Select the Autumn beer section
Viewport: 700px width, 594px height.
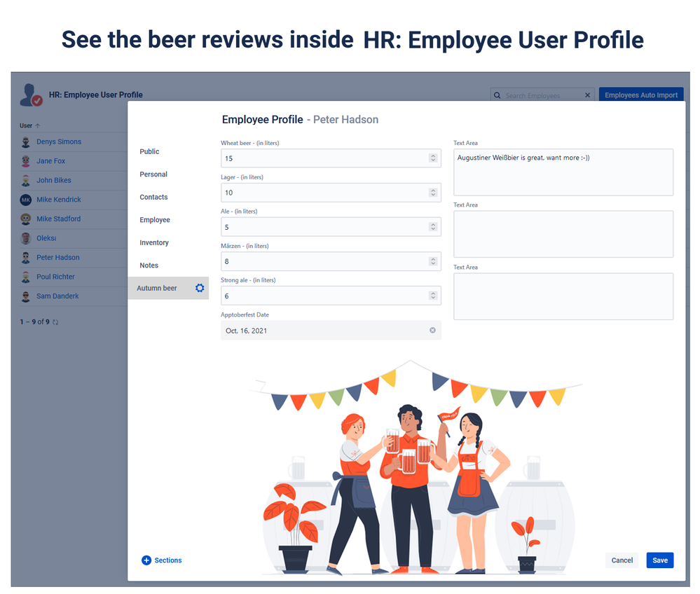168,288
